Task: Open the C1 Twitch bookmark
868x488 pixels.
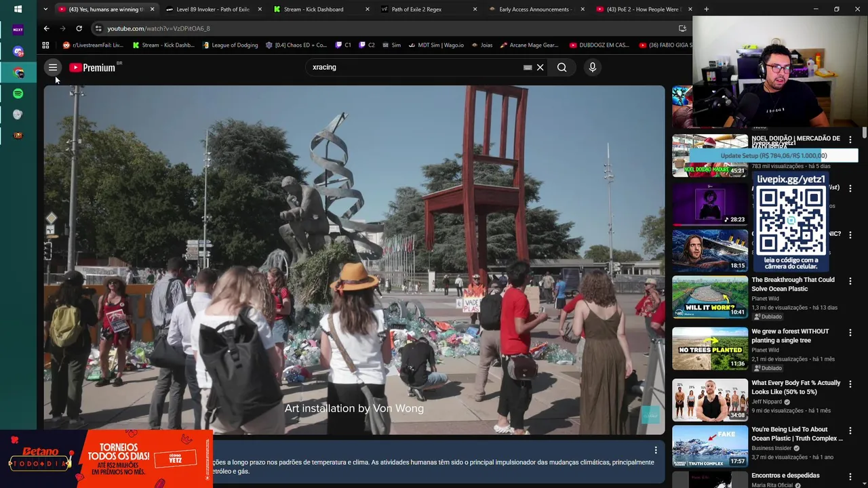Action: (x=343, y=45)
